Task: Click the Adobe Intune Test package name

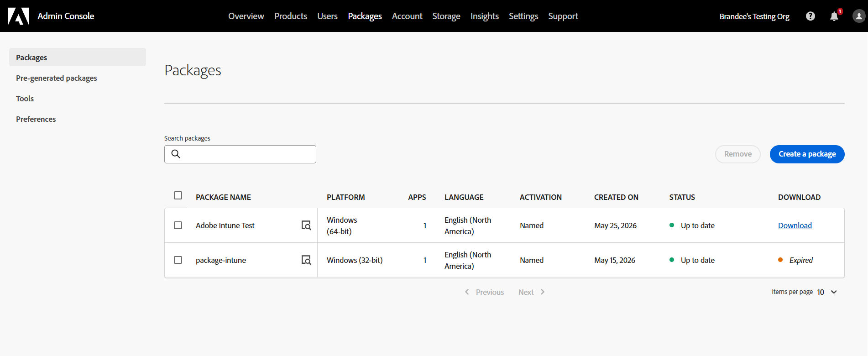Action: tap(225, 225)
